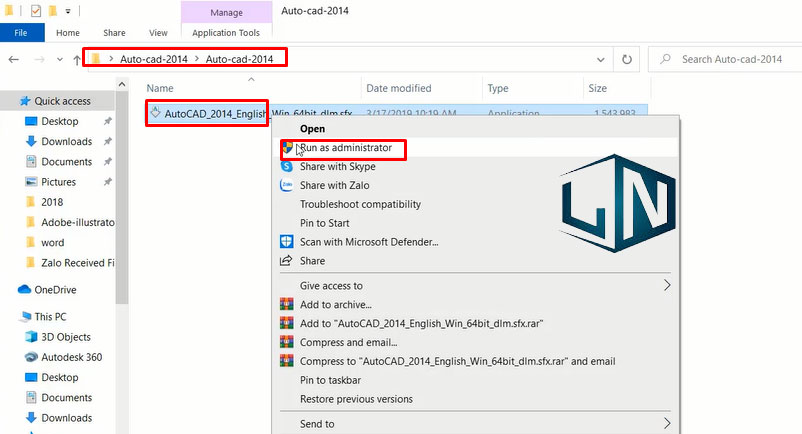
Task: Click the Back navigation arrow
Action: tap(14, 60)
